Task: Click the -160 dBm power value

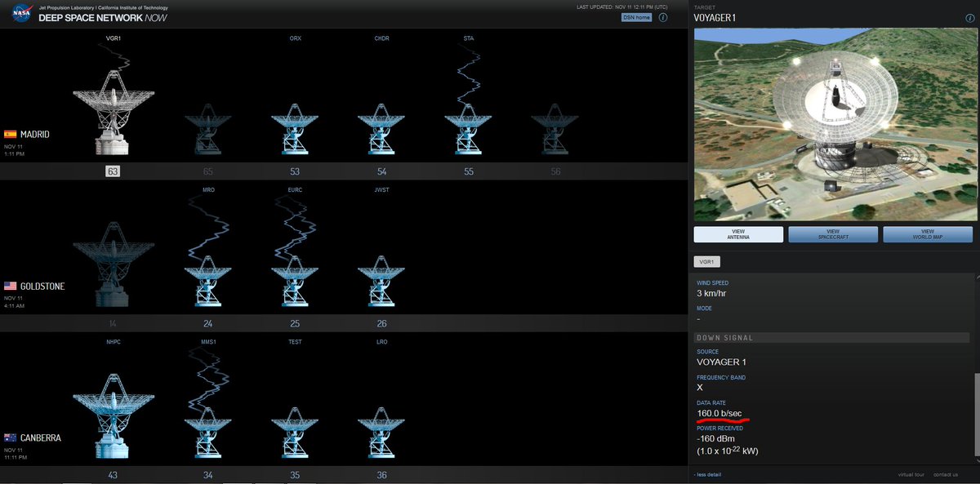Action: coord(715,439)
